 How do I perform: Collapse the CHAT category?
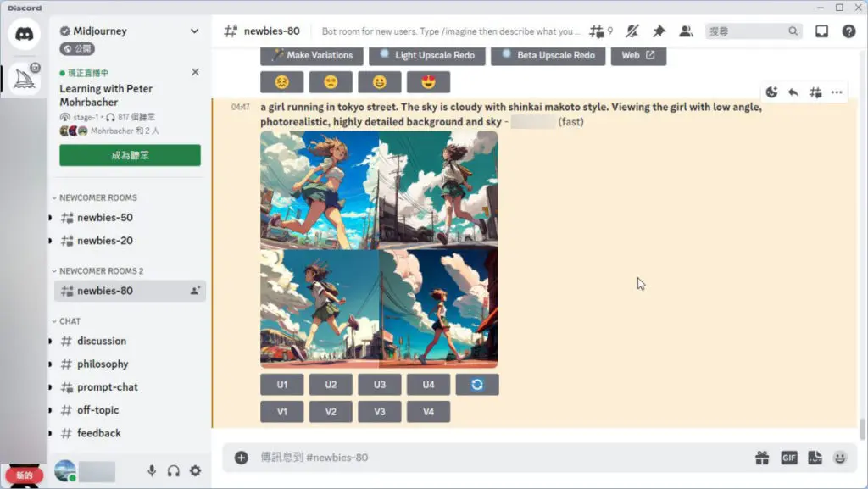point(70,321)
